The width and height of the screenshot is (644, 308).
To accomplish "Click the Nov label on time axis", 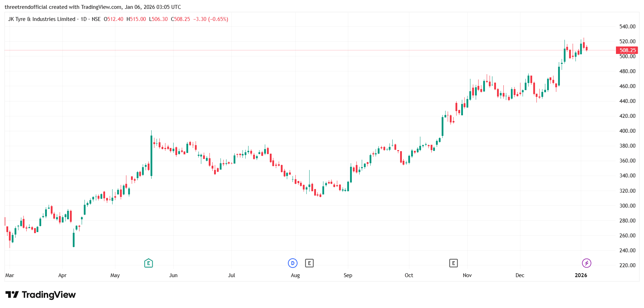I will point(467,275).
